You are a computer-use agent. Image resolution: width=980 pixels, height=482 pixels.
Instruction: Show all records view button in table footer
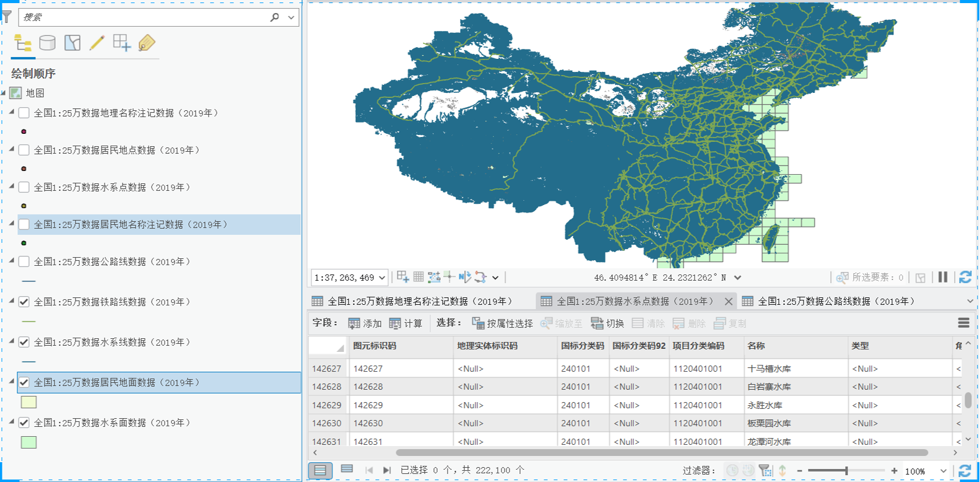coord(320,470)
